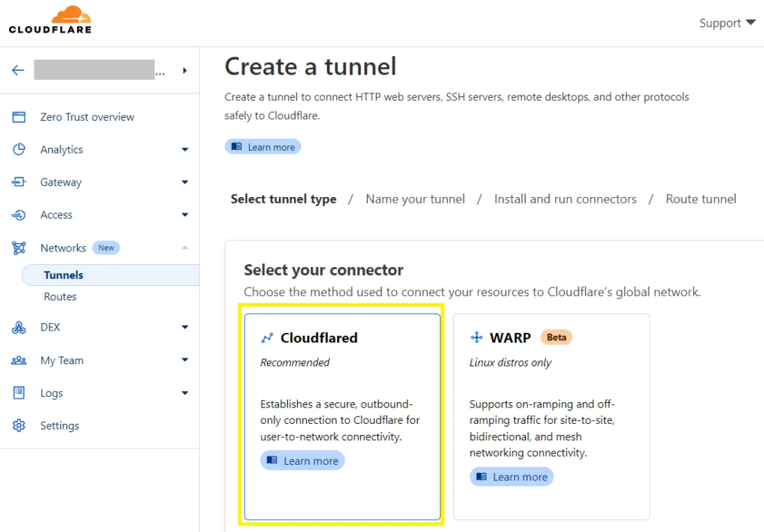Screen dimensions: 764x532
Task: Click the Recommended label under Cloudflared
Action: (295, 363)
